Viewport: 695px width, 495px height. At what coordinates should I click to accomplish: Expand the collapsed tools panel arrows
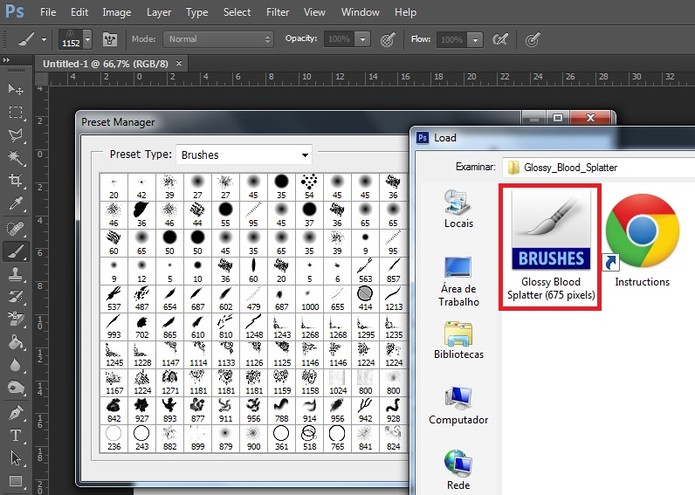[x=6, y=60]
